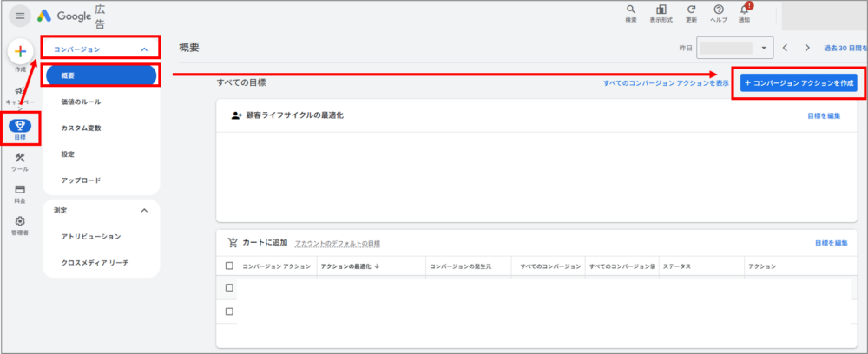Collapse the 測定 section chevron
Viewport: 868px width, 354px height.
[144, 210]
